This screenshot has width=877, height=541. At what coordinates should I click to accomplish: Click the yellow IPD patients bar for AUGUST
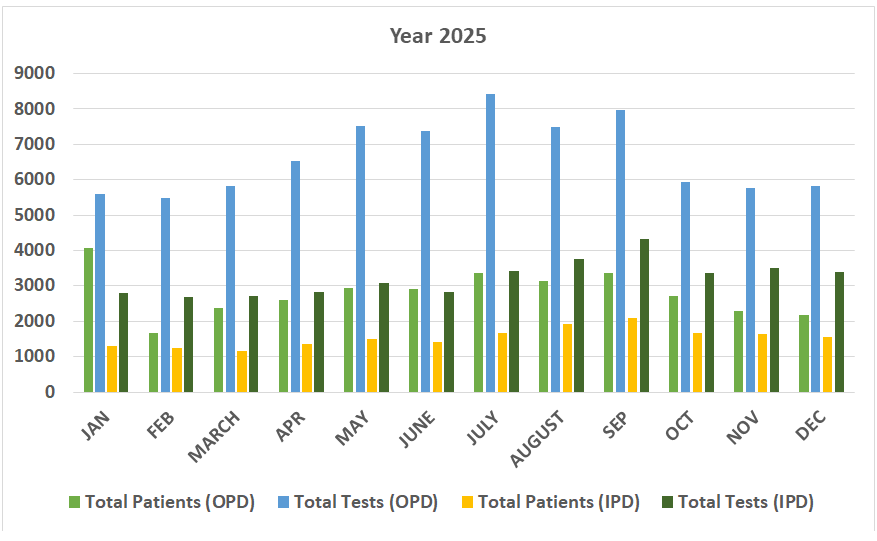(x=566, y=357)
